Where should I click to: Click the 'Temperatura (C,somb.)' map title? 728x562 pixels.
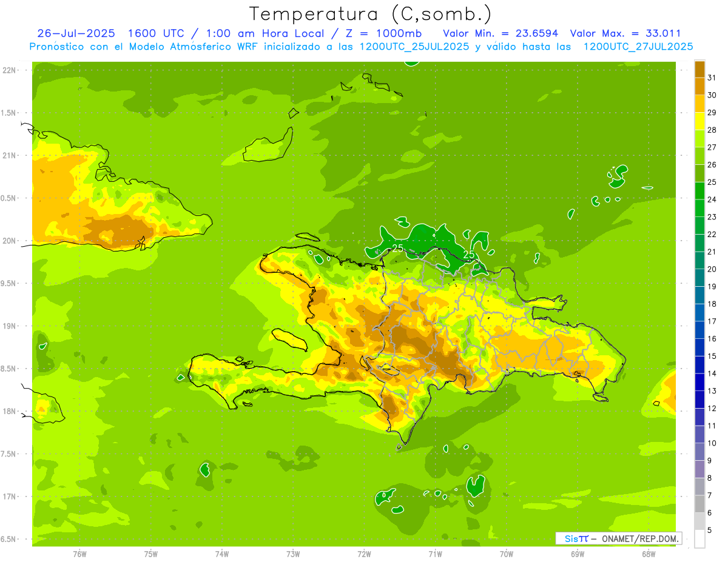(370, 15)
